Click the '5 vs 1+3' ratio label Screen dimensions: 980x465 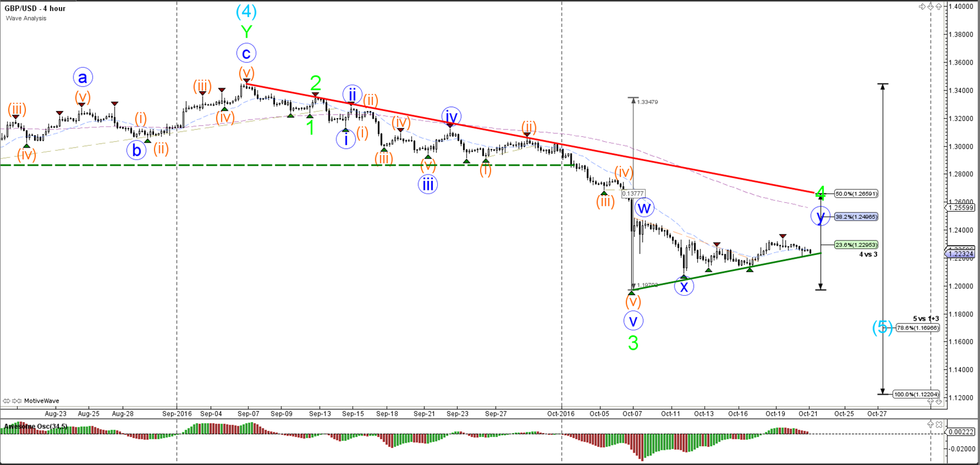[926, 319]
